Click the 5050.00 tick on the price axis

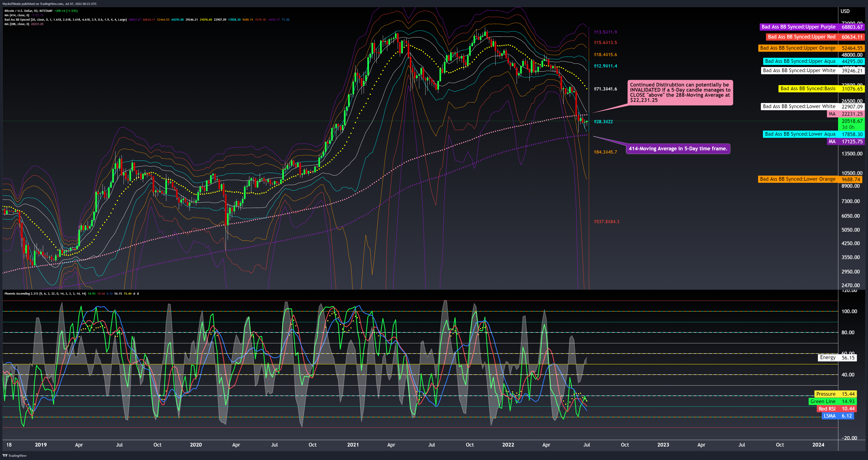click(850, 230)
